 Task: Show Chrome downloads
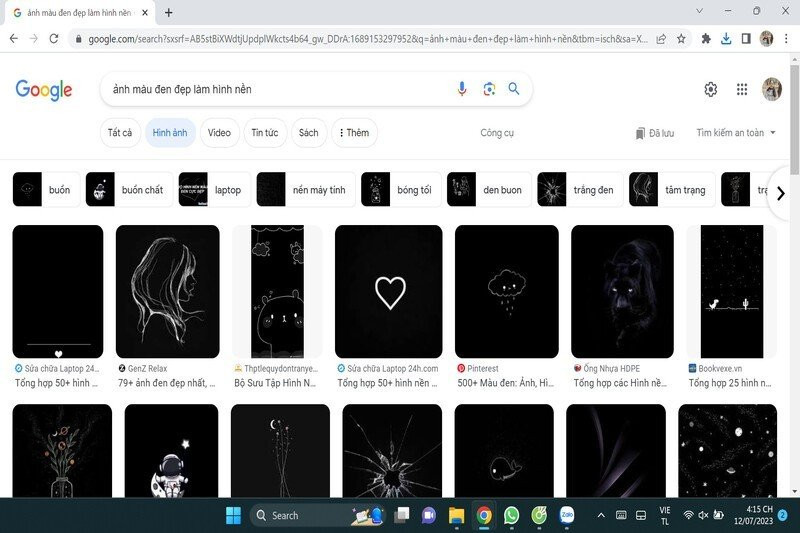726,39
